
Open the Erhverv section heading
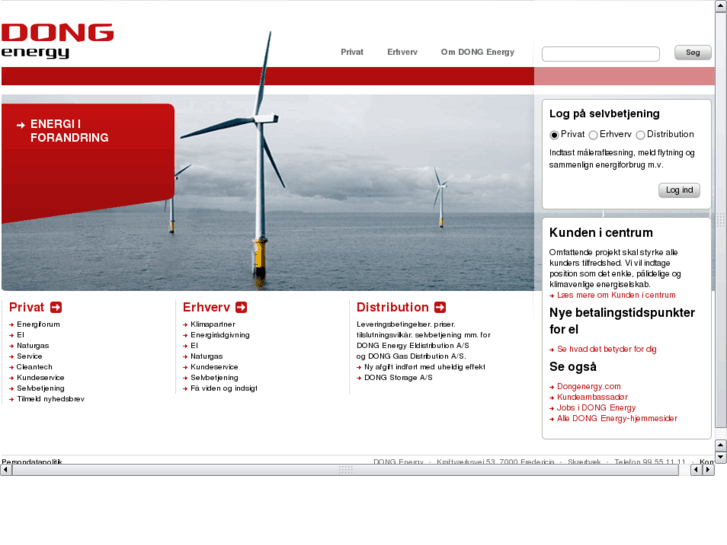click(206, 307)
